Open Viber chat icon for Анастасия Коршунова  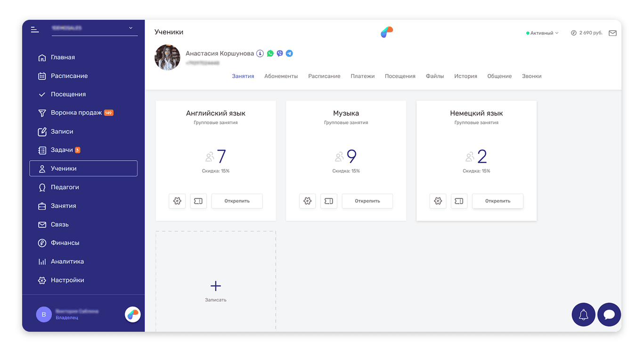[280, 54]
